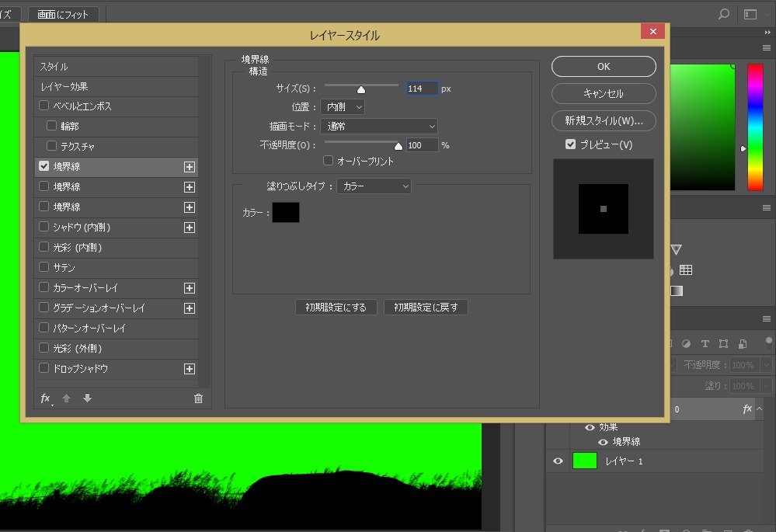The height and width of the screenshot is (532, 776).
Task: Click plus icon next to Gradient Overlay
Action: point(189,308)
